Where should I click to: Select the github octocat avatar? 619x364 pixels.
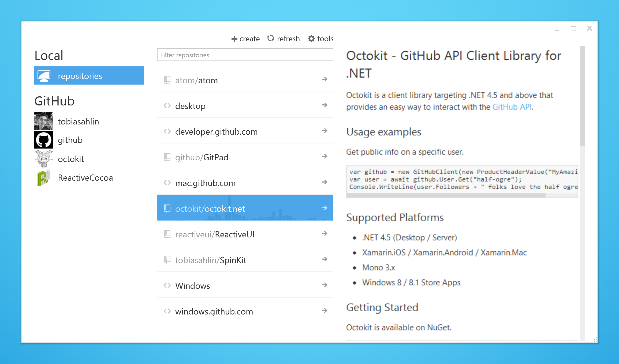coord(44,140)
